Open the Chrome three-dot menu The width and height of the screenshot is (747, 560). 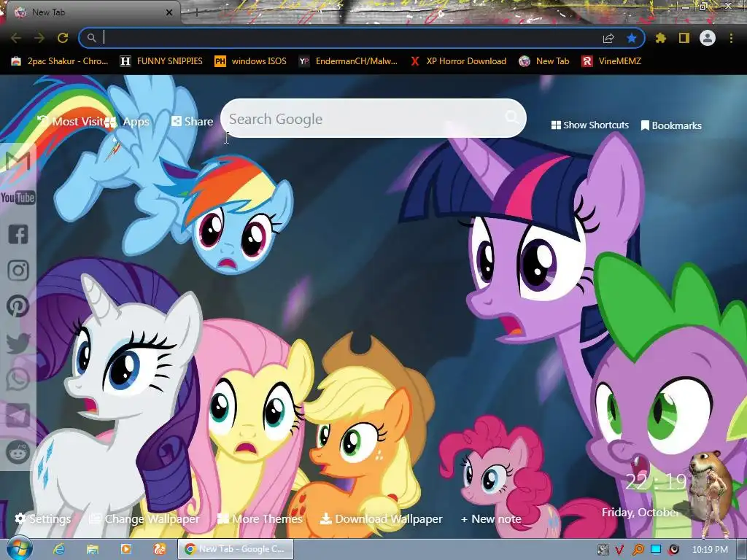tap(731, 38)
